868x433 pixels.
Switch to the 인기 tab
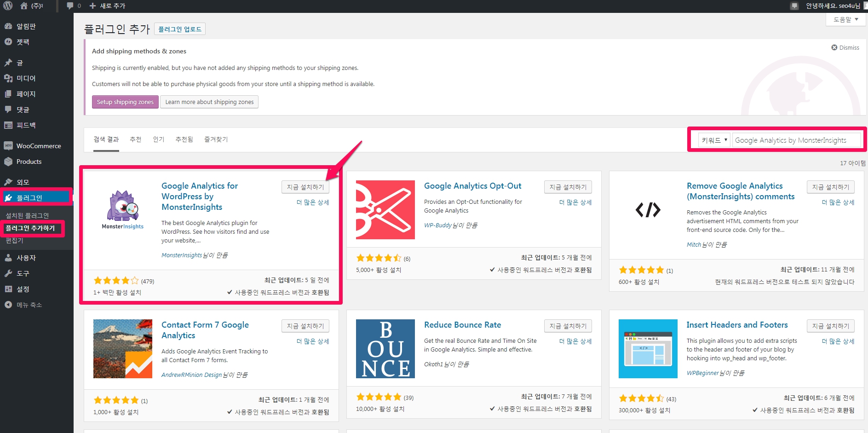[x=158, y=139]
